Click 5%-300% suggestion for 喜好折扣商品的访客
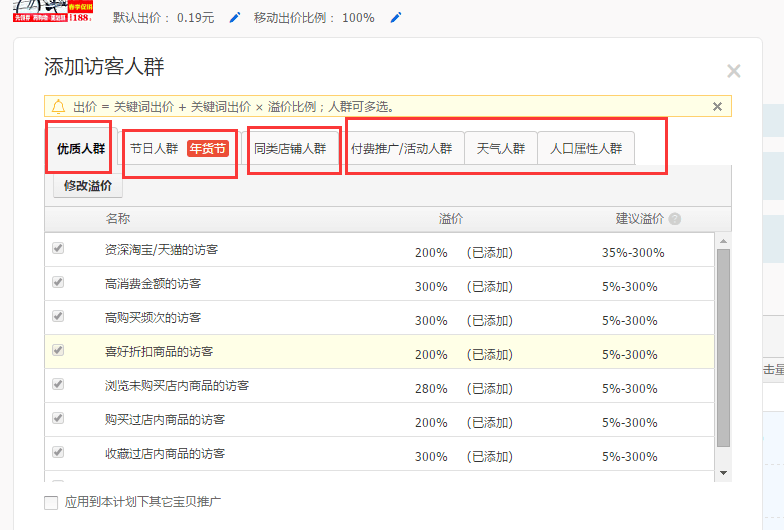The width and height of the screenshot is (784, 530). click(x=630, y=354)
